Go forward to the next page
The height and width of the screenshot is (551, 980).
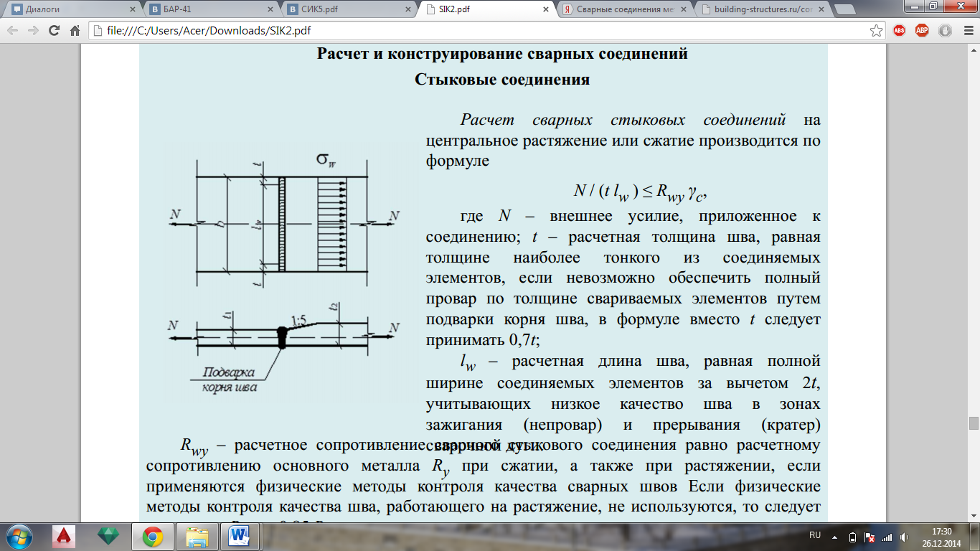click(33, 32)
